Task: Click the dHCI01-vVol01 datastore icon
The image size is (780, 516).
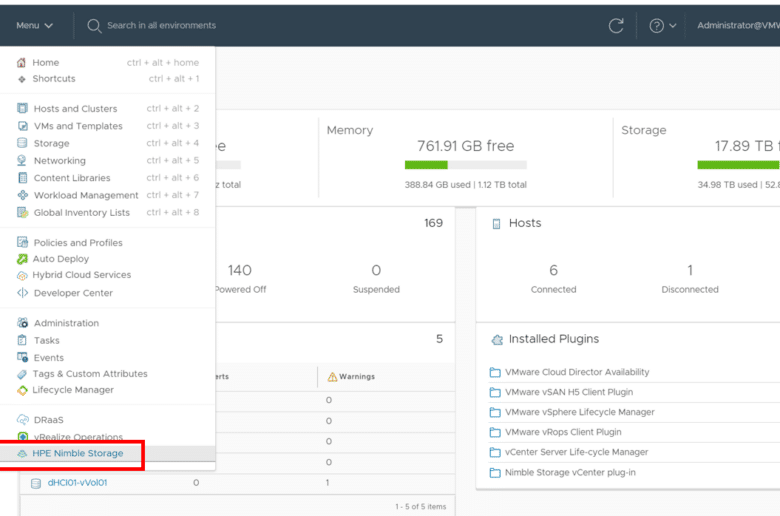Action: [35, 483]
